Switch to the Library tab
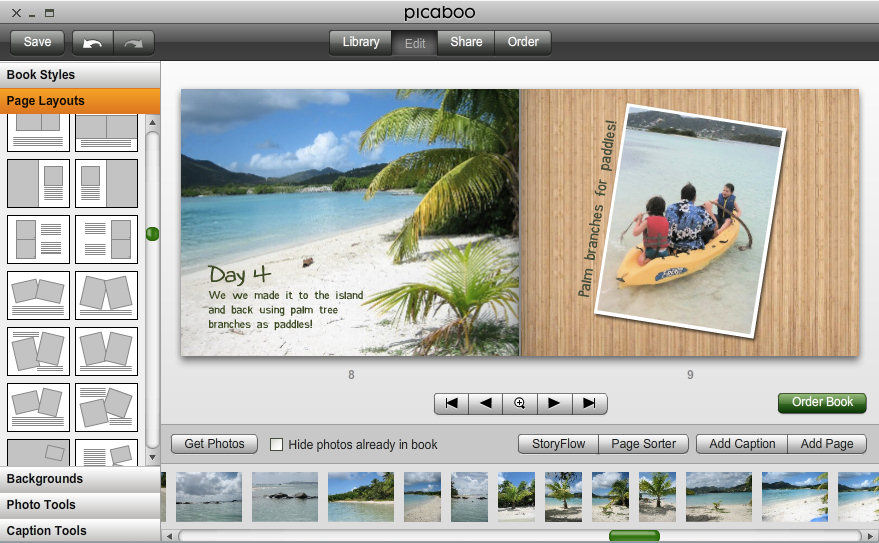The height and width of the screenshot is (543, 879). coord(361,42)
